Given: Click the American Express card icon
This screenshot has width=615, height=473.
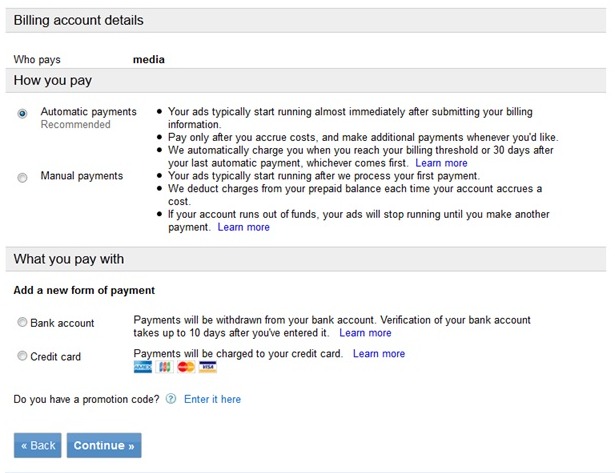Looking at the screenshot, I should [143, 367].
